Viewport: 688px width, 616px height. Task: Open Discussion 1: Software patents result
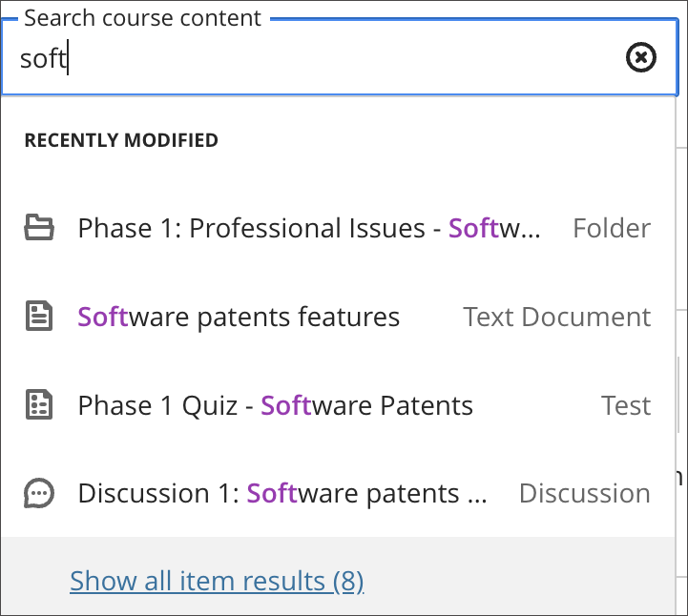click(282, 493)
